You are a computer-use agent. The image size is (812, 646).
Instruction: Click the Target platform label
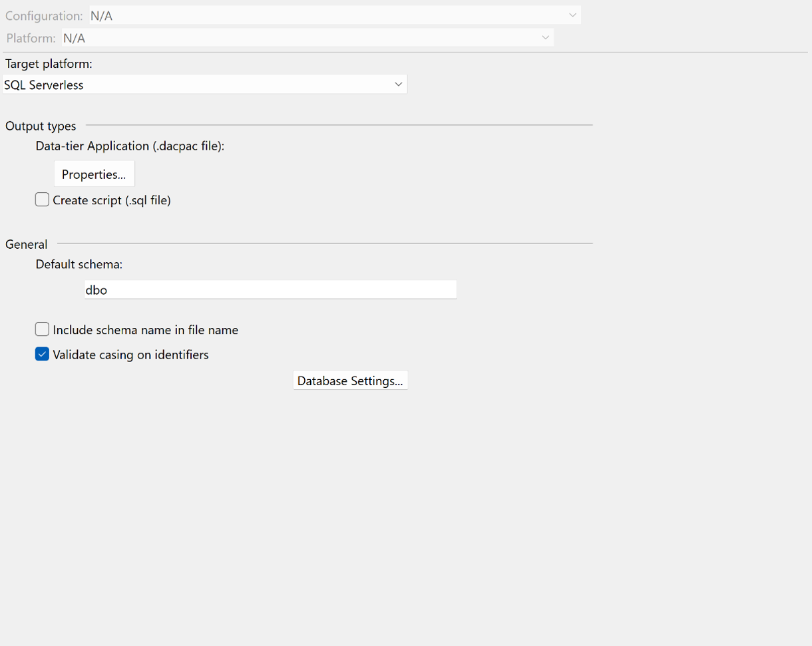[x=49, y=64]
